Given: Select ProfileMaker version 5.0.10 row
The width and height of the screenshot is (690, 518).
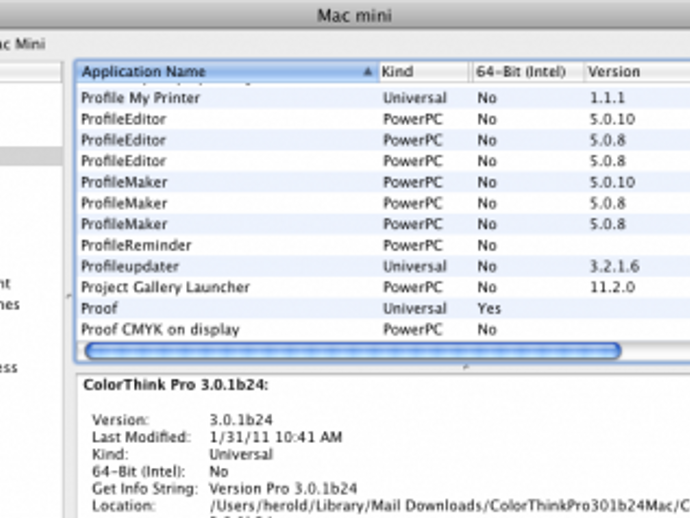Looking at the screenshot, I should tap(383, 182).
